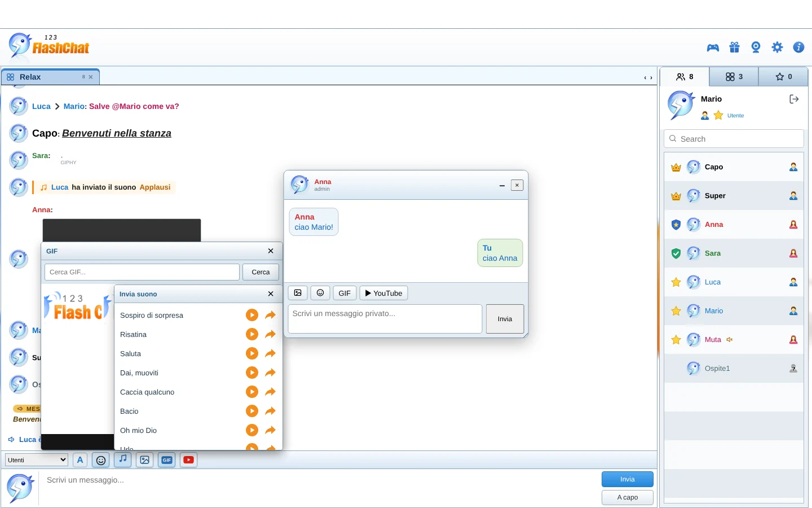
Task: Open the Utenti dropdown selector
Action: pos(37,460)
